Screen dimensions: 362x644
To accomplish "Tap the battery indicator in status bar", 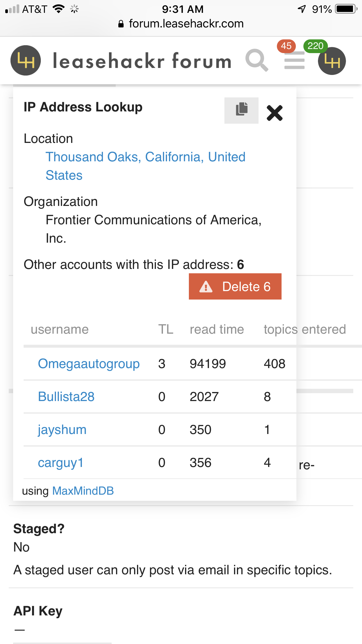I will click(x=346, y=9).
